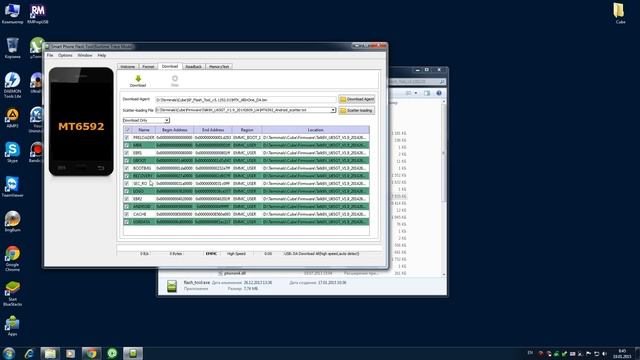Viewport: 640px width, 360px height.
Task: Uncheck the MBR partition checkbox
Action: coord(127,145)
